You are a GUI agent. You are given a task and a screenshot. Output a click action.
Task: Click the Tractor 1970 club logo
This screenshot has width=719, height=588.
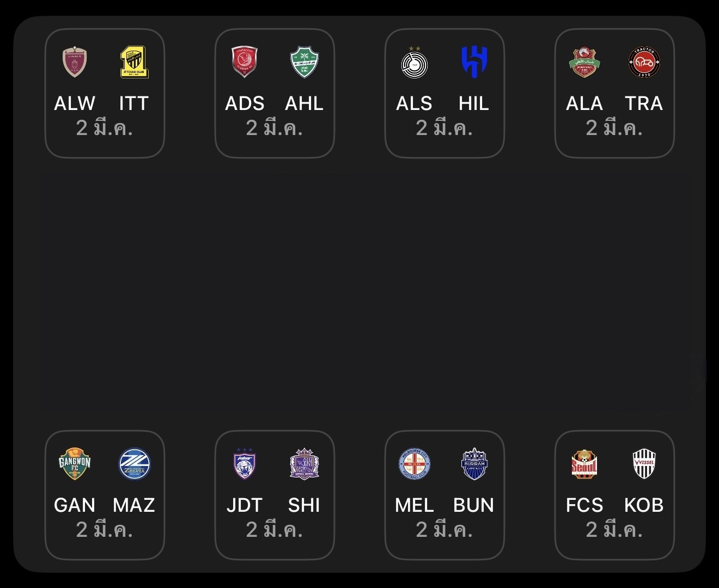point(644,62)
